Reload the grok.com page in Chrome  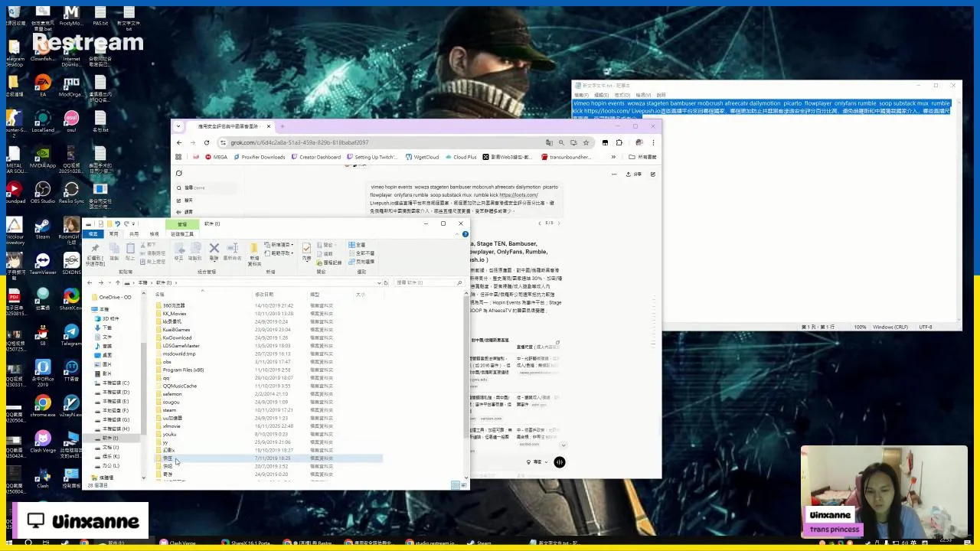pos(207,142)
